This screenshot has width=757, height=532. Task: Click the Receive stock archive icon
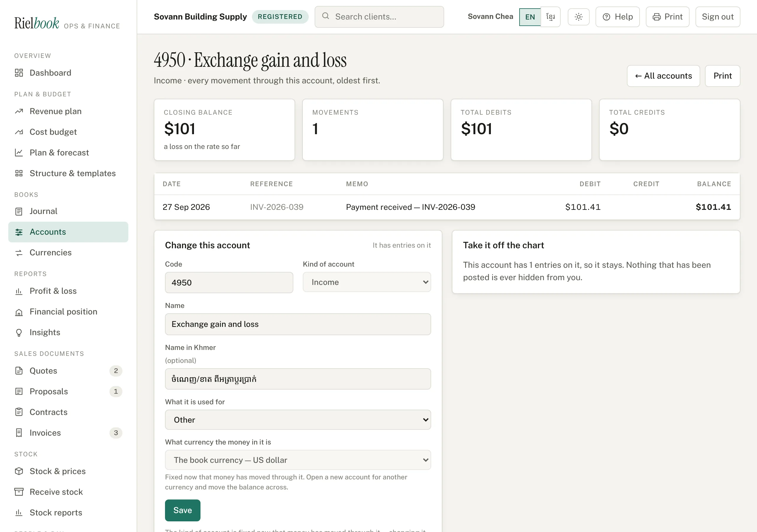[19, 492]
